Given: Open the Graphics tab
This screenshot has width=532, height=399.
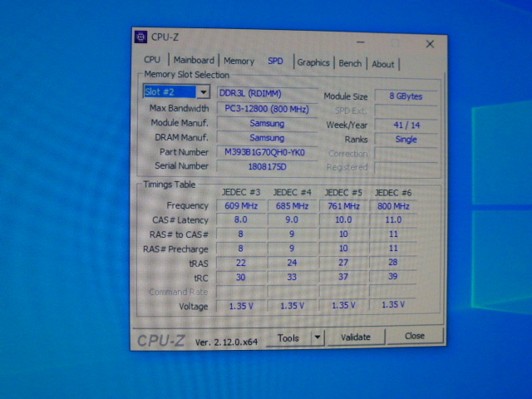Looking at the screenshot, I should [313, 62].
